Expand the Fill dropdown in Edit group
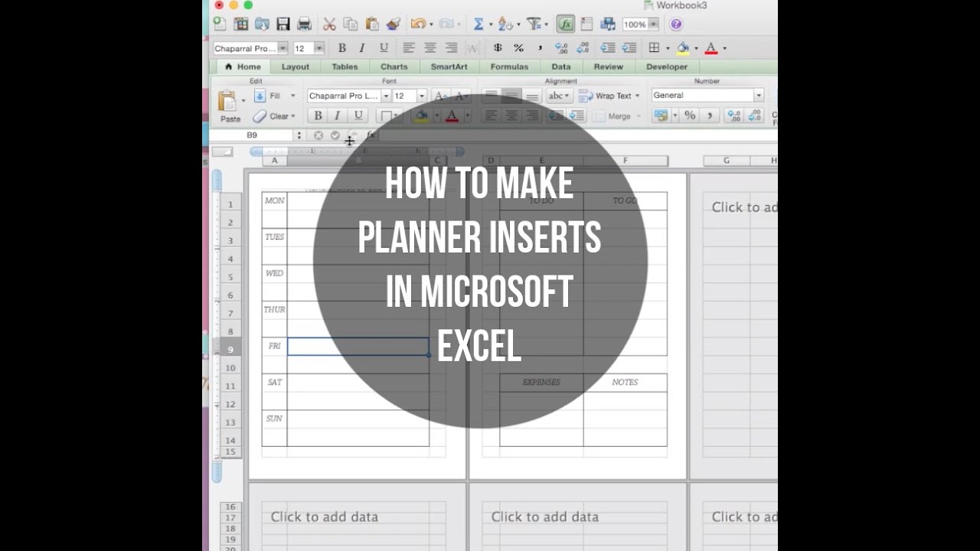The height and width of the screenshot is (551, 980). click(292, 96)
